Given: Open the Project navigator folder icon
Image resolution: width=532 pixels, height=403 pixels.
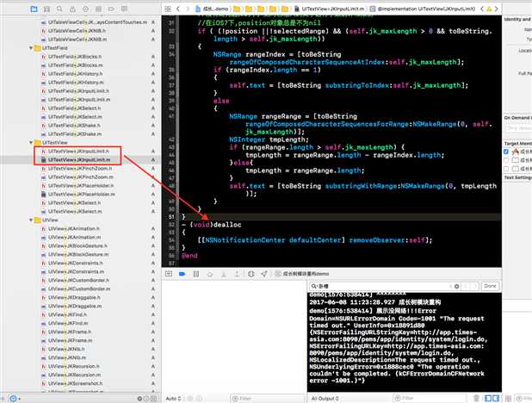Looking at the screenshot, I should 34,9.
